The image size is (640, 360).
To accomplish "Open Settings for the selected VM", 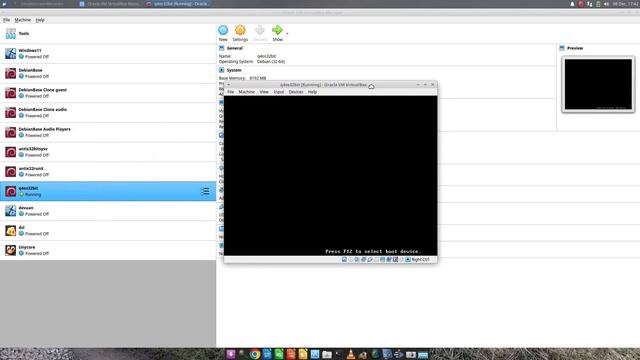I will (x=240, y=33).
